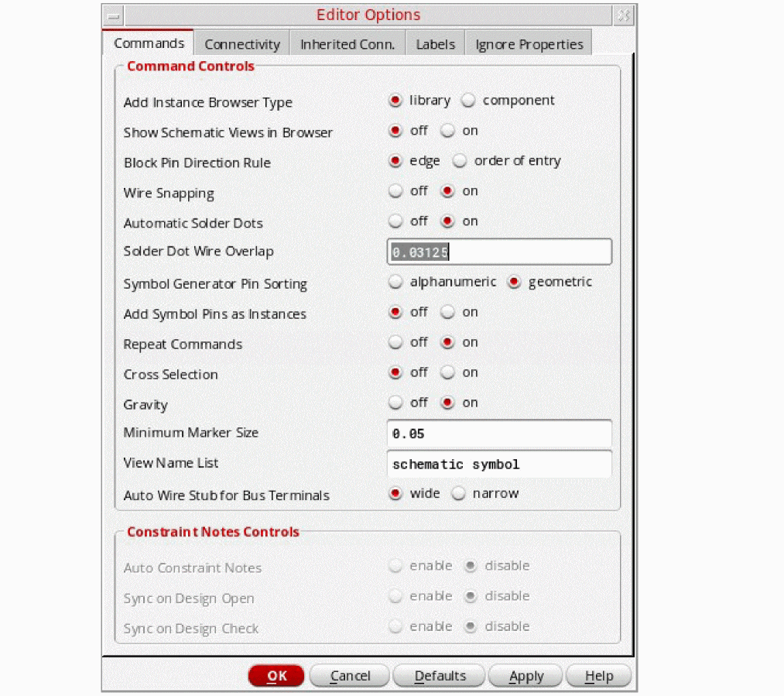Click the Cancel button
Viewport: 784px width, 696px height.
click(x=350, y=676)
